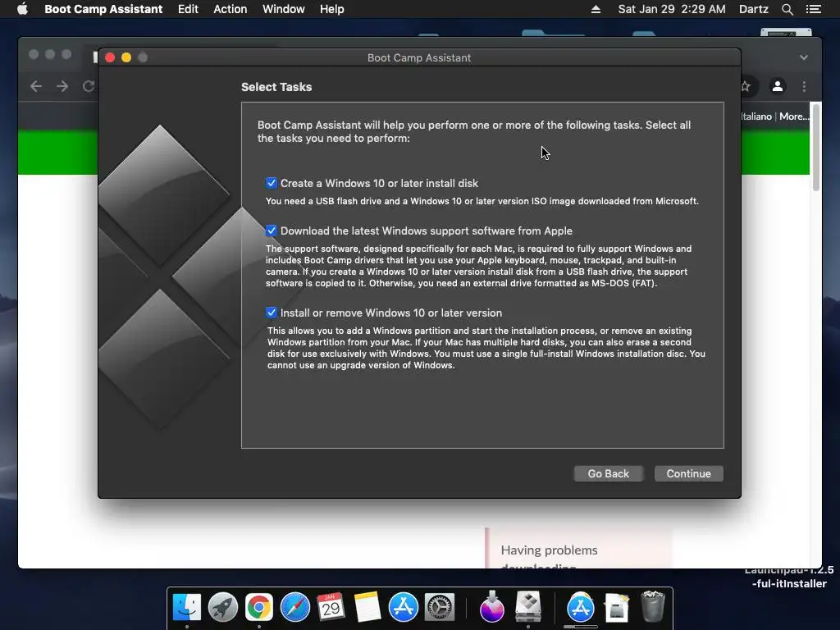840x630 pixels.
Task: Click the More... link in Chrome page
Action: point(794,116)
